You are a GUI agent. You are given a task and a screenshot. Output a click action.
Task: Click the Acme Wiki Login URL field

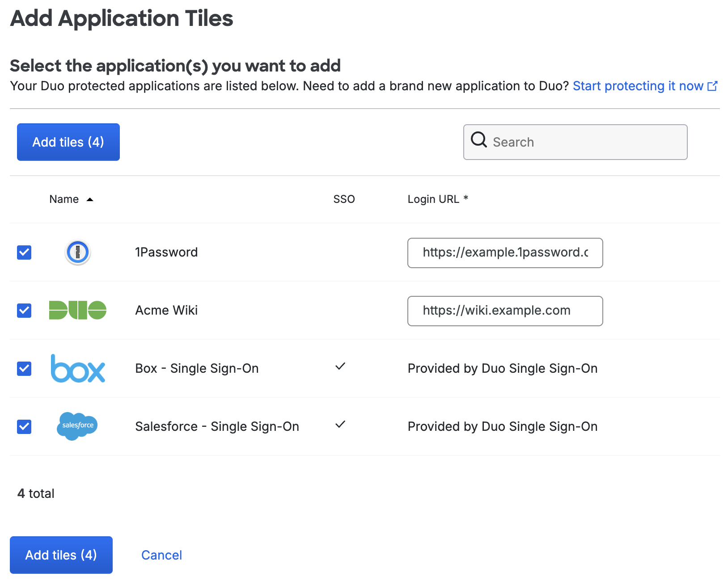point(505,311)
